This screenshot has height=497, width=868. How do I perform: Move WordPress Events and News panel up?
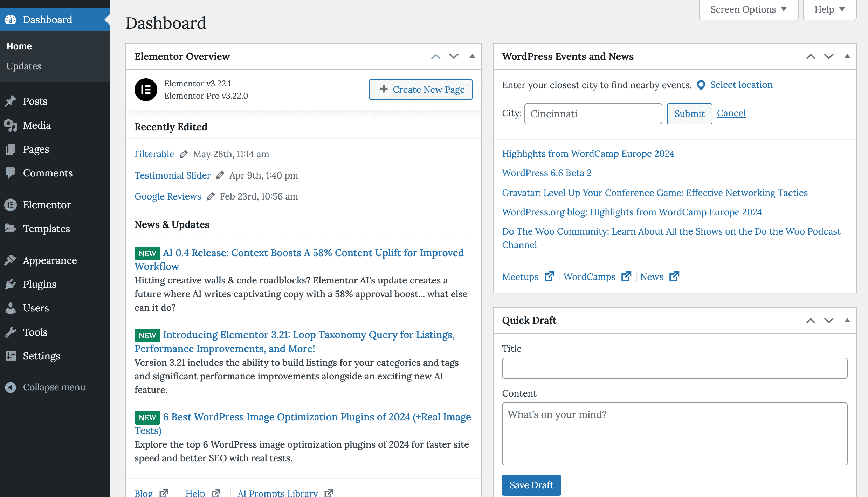pyautogui.click(x=811, y=56)
